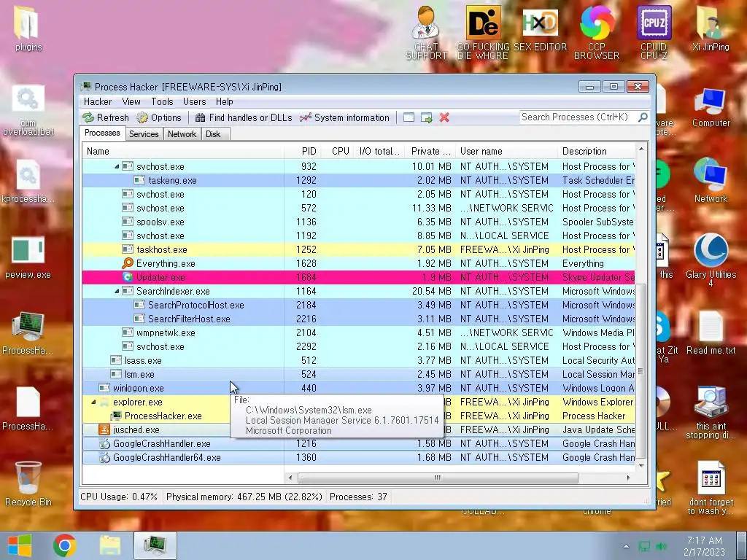The width and height of the screenshot is (747, 560).
Task: Click the GoogleCrashHandler64.exe icon
Action: click(104, 457)
